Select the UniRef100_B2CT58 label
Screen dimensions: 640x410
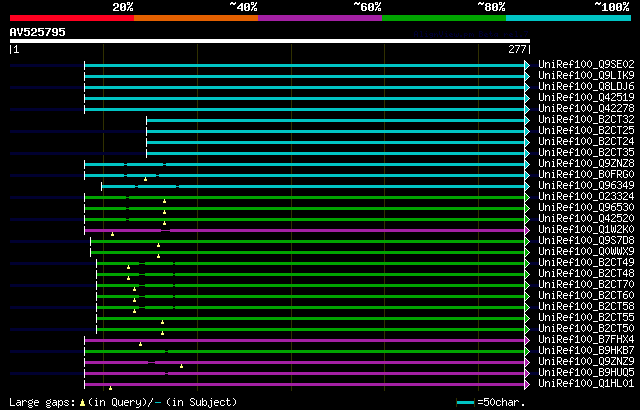point(586,306)
